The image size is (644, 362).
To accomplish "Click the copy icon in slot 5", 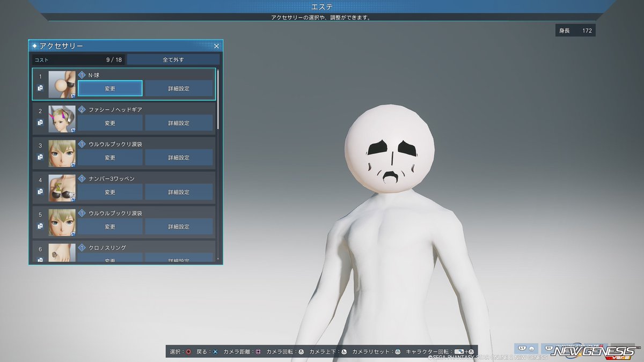I will click(40, 226).
